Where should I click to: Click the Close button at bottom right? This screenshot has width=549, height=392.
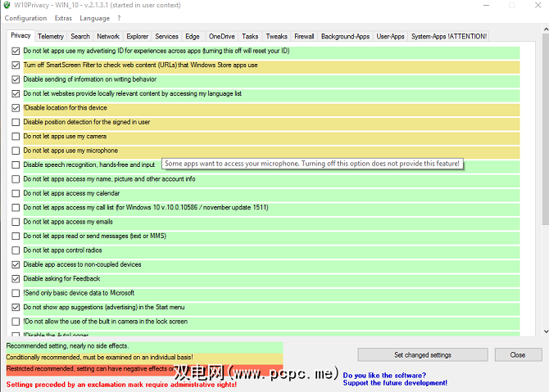click(517, 355)
